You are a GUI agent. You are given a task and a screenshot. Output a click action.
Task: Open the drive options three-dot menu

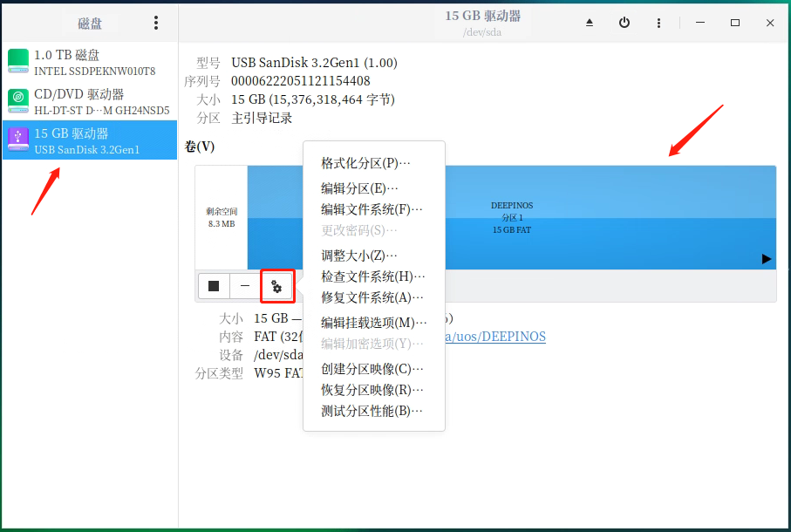point(658,23)
